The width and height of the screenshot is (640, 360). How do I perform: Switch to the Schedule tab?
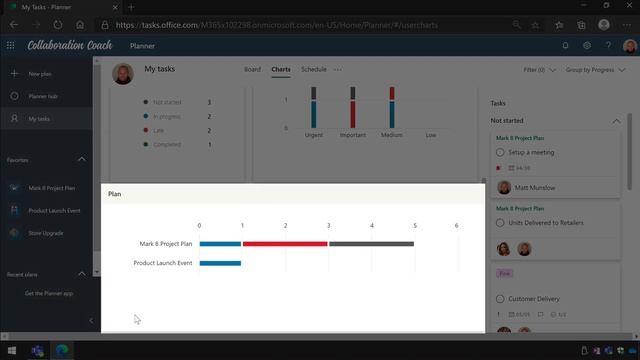pyautogui.click(x=313, y=69)
